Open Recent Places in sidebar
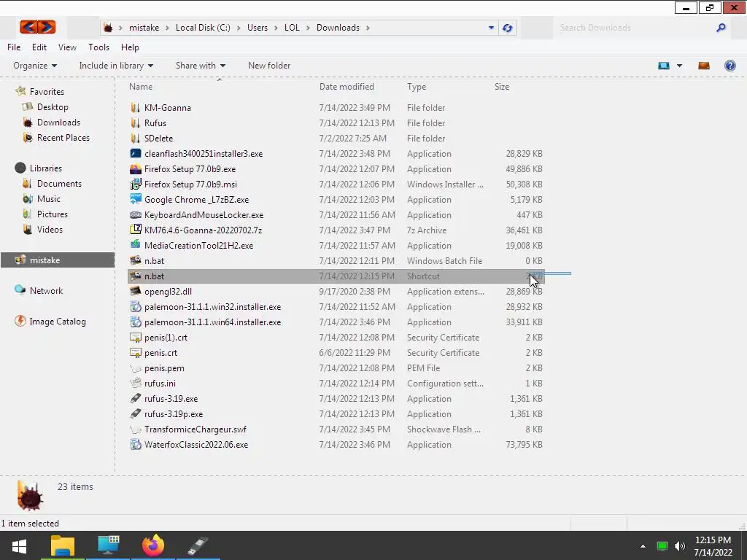 (x=63, y=138)
